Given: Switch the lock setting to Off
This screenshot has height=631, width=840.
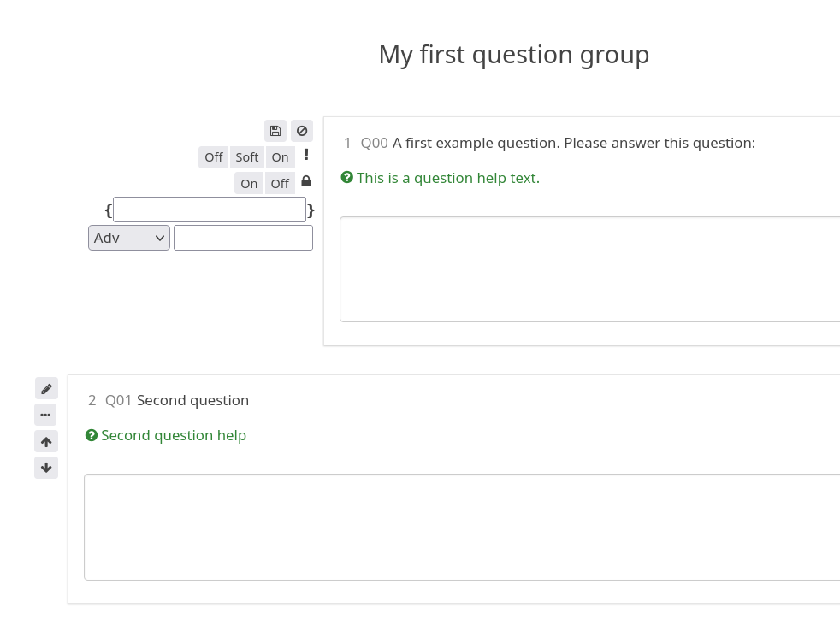Looking at the screenshot, I should pos(280,183).
